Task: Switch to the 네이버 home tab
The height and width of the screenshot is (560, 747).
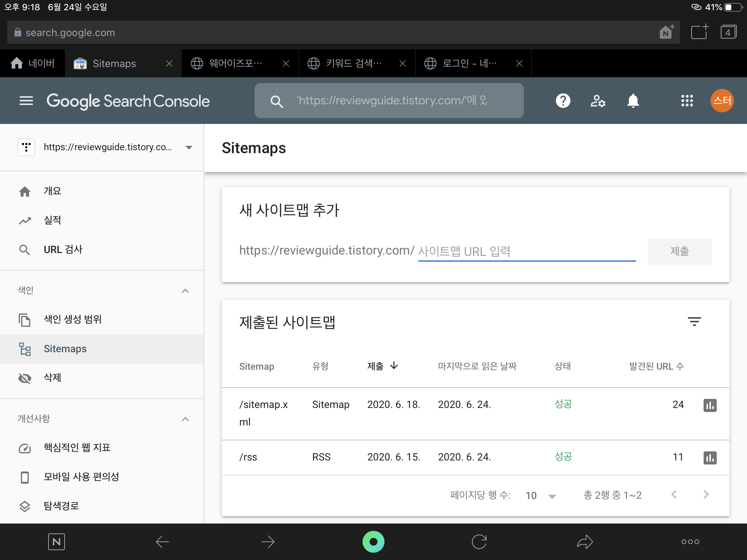Action: click(32, 63)
